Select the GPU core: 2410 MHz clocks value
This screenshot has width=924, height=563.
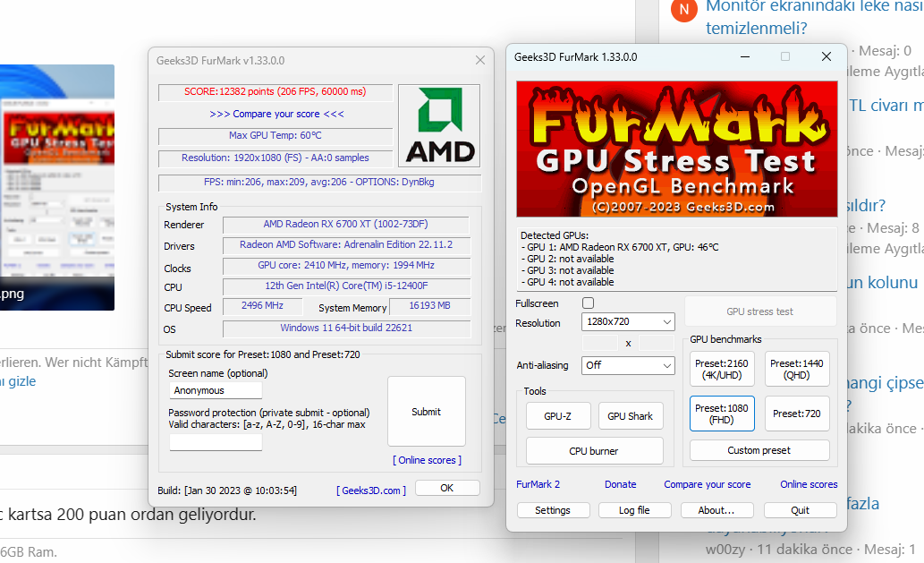click(x=346, y=265)
